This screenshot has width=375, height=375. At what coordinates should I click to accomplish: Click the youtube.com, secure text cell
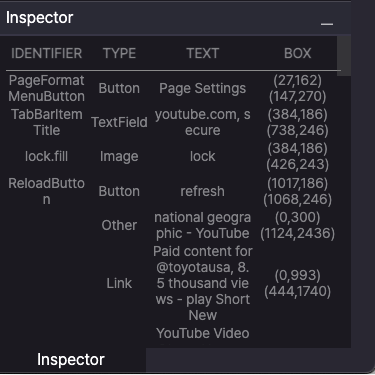[x=203, y=122]
